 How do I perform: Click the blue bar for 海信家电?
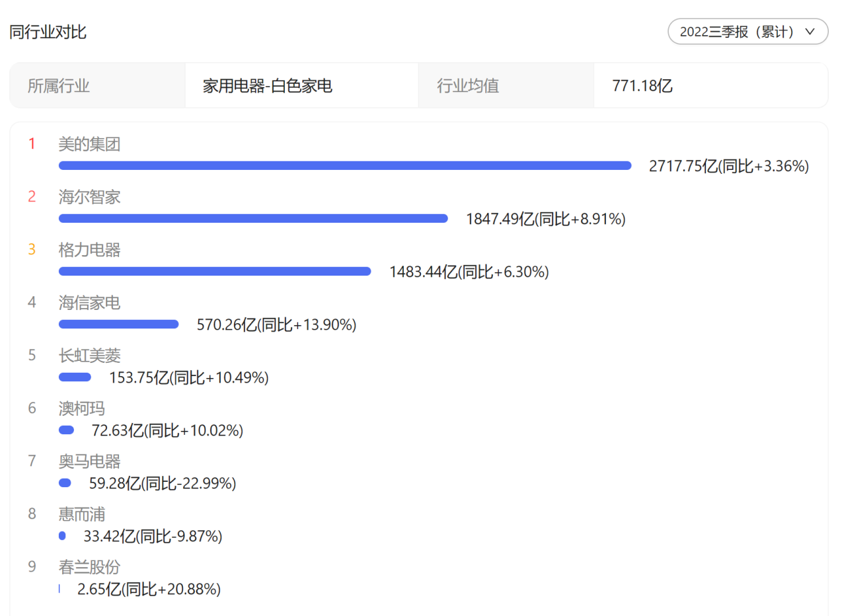point(118,325)
